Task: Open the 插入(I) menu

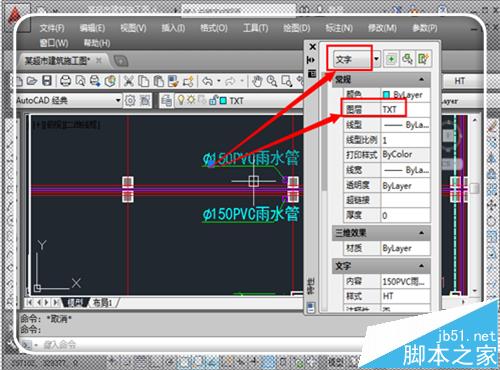Action: (x=173, y=28)
